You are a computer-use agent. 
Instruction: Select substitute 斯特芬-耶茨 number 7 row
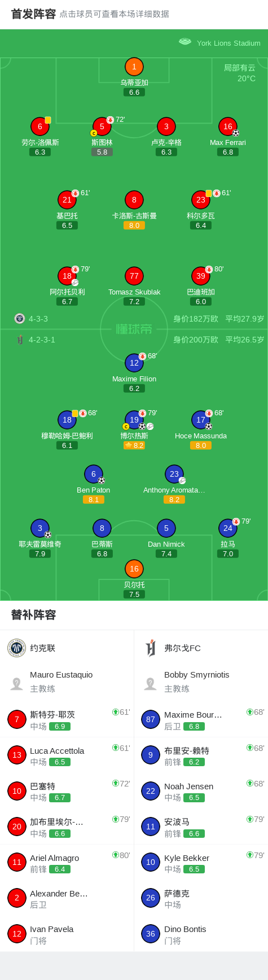(67, 719)
